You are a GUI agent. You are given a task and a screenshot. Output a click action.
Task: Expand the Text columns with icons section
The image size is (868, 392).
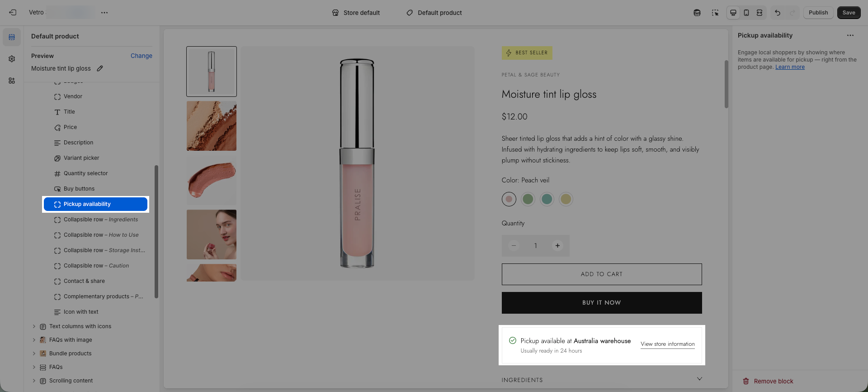(x=34, y=326)
